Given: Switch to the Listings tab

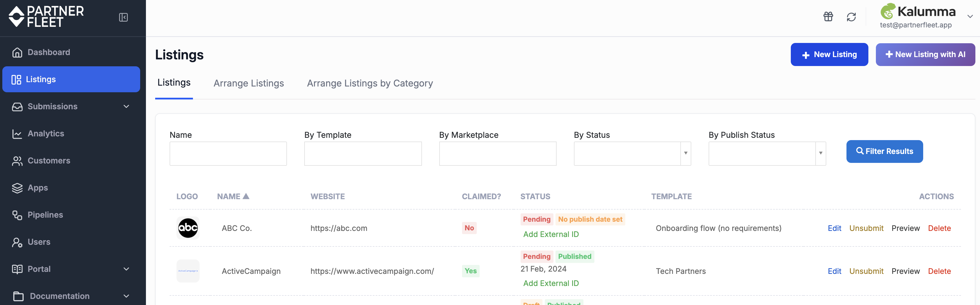Looking at the screenshot, I should tap(174, 82).
